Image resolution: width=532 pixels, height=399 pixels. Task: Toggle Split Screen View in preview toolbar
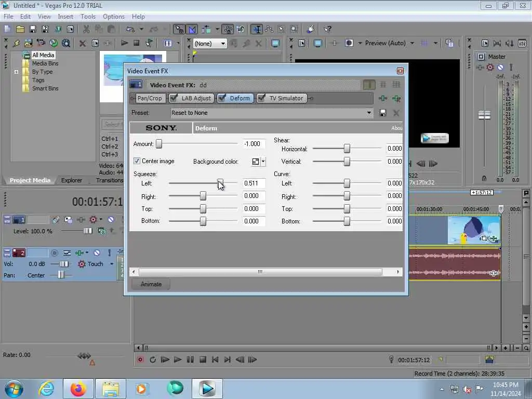(349, 43)
